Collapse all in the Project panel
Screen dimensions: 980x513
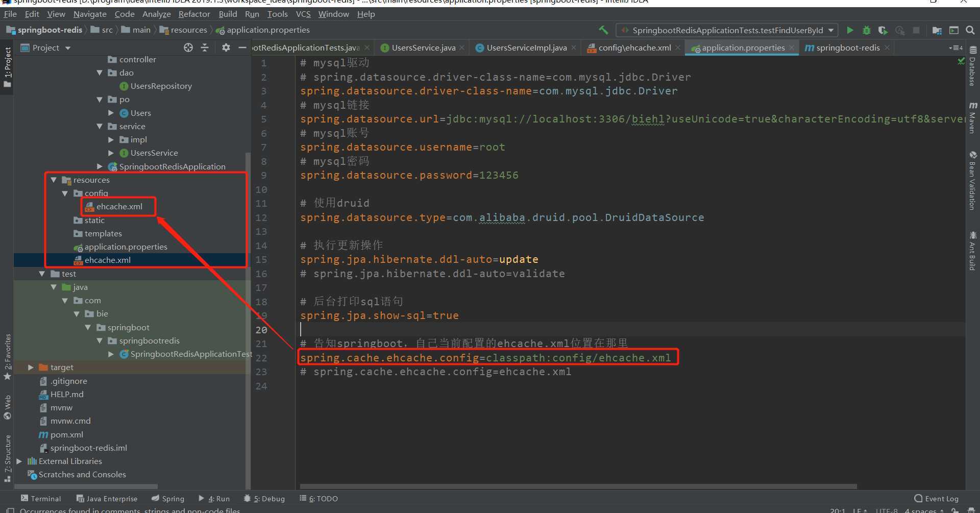click(x=205, y=47)
